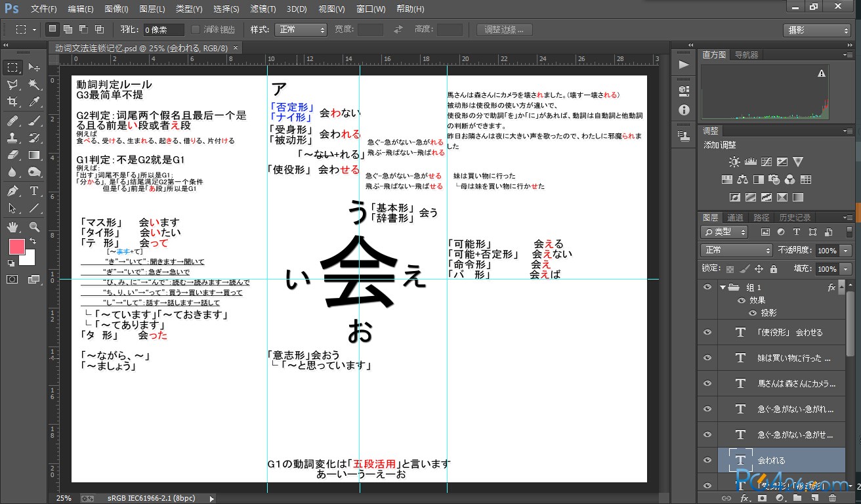The image size is (861, 504).
Task: Toggle Quick Mask mode
Action: 12,280
